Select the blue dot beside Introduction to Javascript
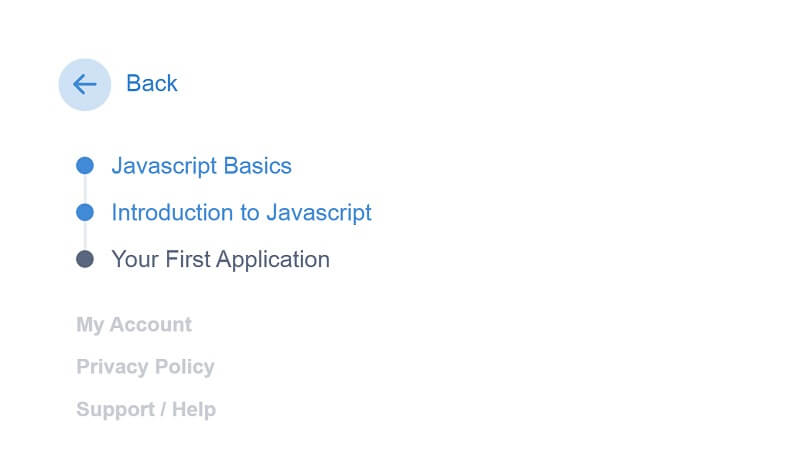The height and width of the screenshot is (449, 800). [85, 212]
